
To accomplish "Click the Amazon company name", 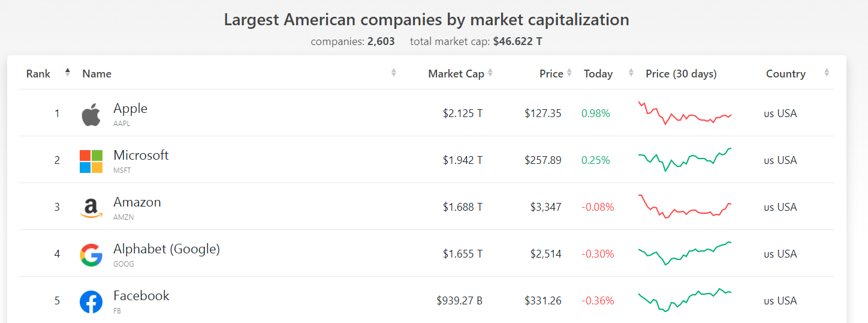I will pyautogui.click(x=137, y=202).
